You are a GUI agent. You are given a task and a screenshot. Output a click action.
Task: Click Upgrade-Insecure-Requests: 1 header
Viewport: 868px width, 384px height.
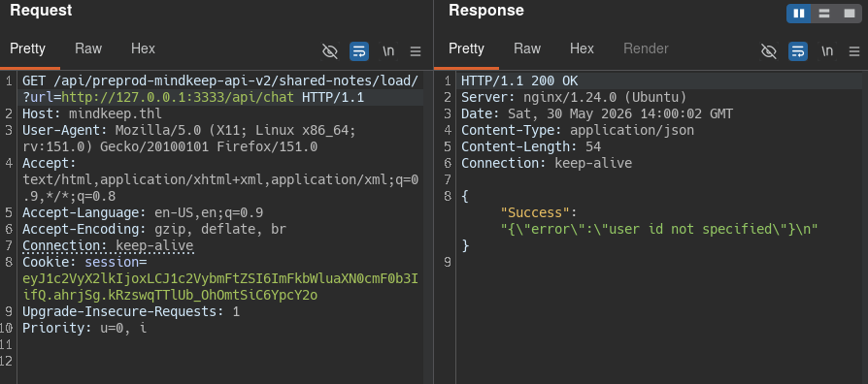131,311
